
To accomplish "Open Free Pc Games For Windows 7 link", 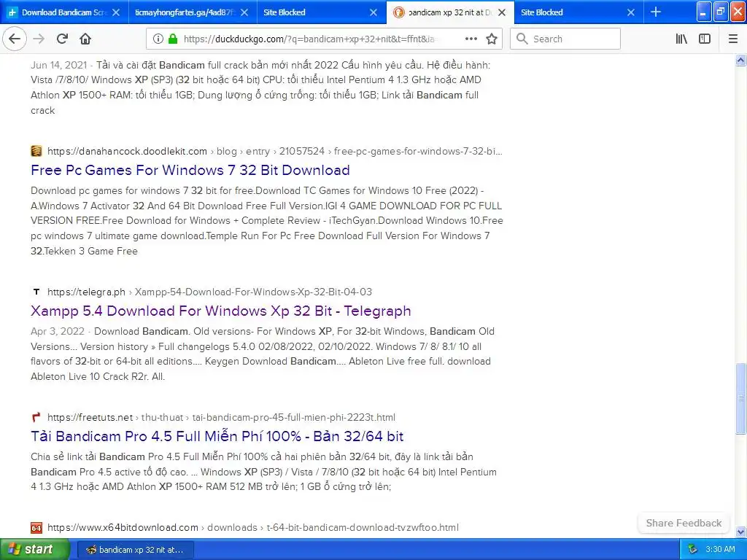I will click(190, 170).
